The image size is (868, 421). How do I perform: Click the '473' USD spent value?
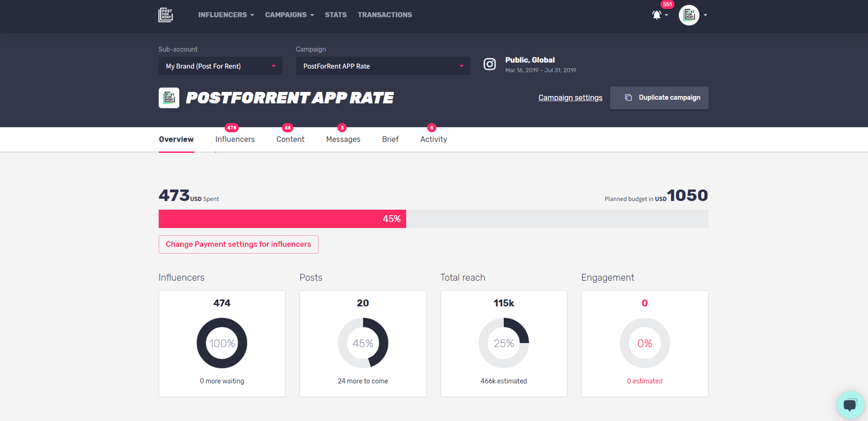pos(174,195)
